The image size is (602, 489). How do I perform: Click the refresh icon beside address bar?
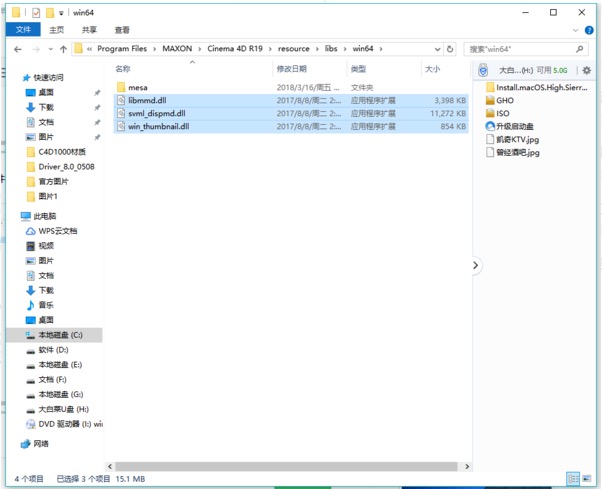(x=450, y=48)
